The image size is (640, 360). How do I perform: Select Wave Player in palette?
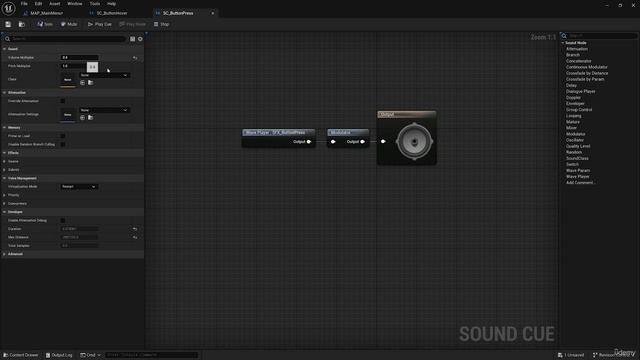[x=578, y=177]
